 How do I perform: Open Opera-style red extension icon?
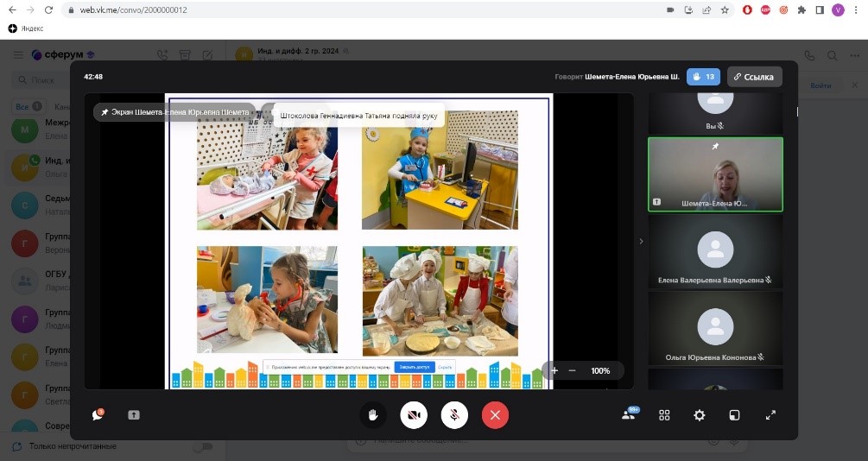[x=747, y=10]
